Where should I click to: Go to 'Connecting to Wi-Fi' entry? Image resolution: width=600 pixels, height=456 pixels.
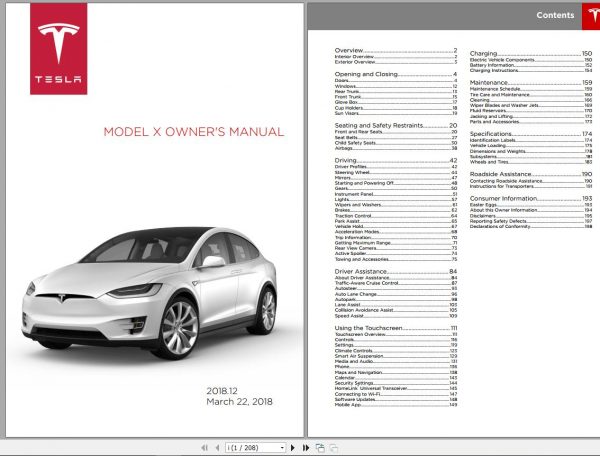(x=396, y=394)
